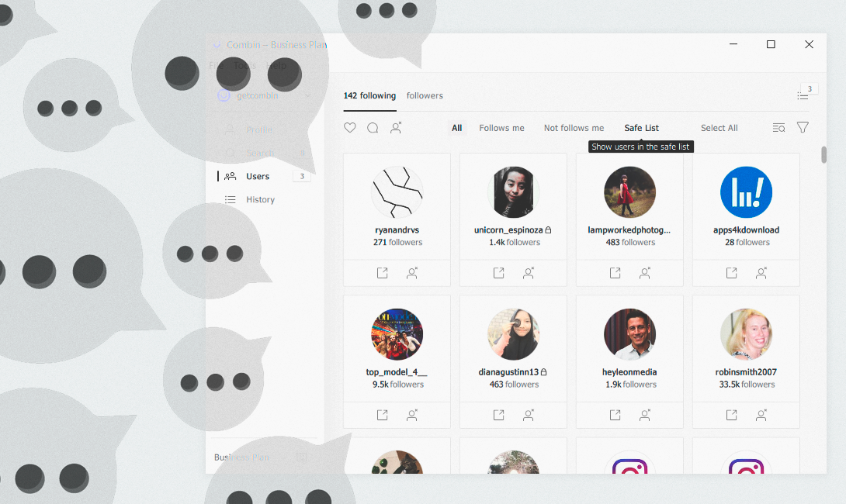The width and height of the screenshot is (846, 504).
Task: Open the funnel filter icon
Action: pos(803,128)
